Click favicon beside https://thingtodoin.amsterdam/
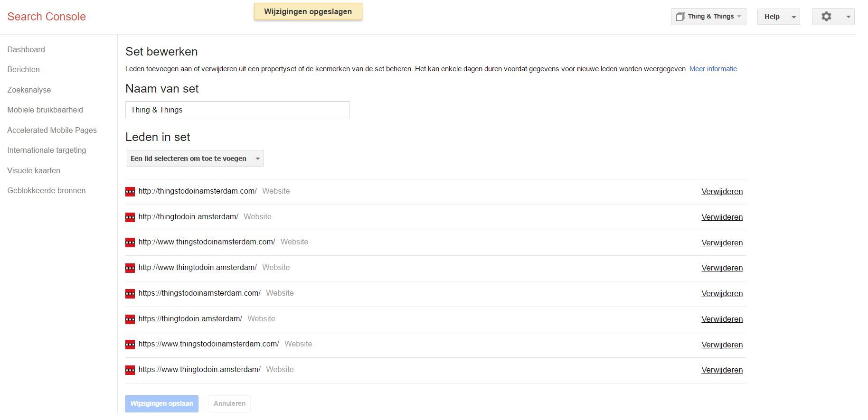Viewport: 868px width, 420px height. (130, 319)
